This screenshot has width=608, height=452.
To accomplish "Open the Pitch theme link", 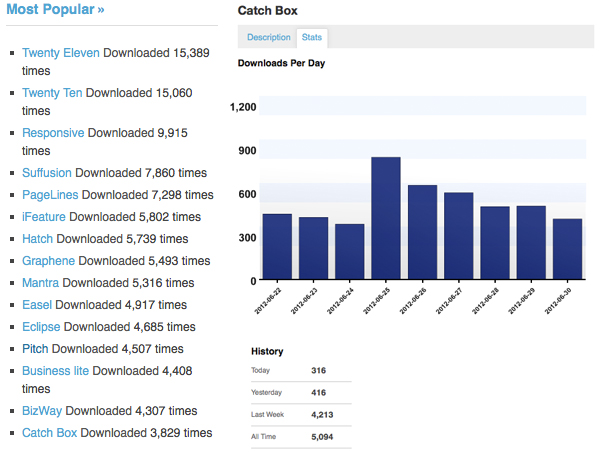I will (x=35, y=349).
